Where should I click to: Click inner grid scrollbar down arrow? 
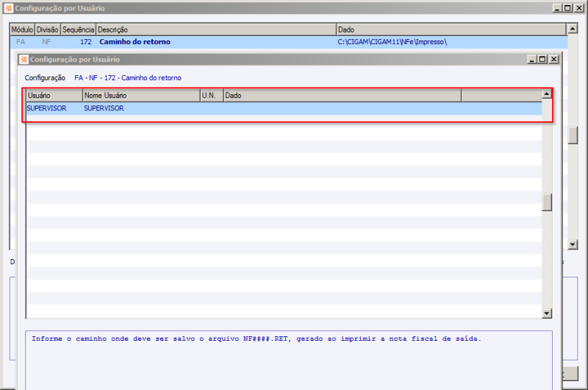(547, 313)
